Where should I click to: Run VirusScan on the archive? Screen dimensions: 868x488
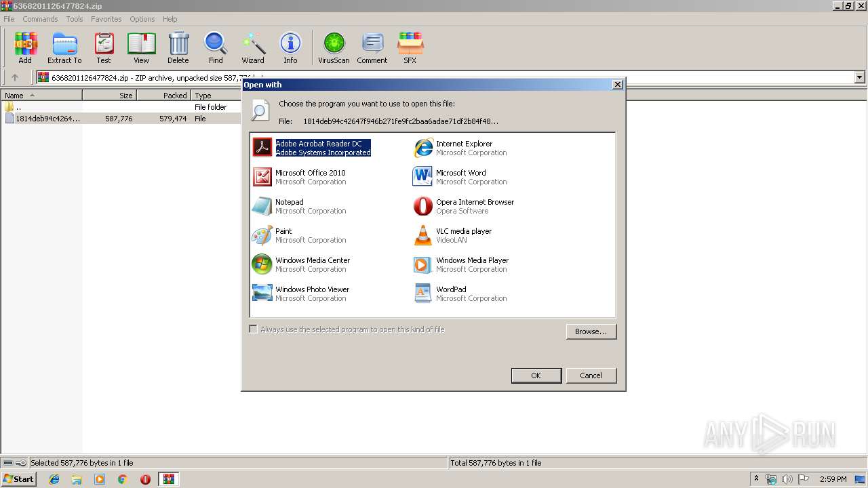(334, 47)
